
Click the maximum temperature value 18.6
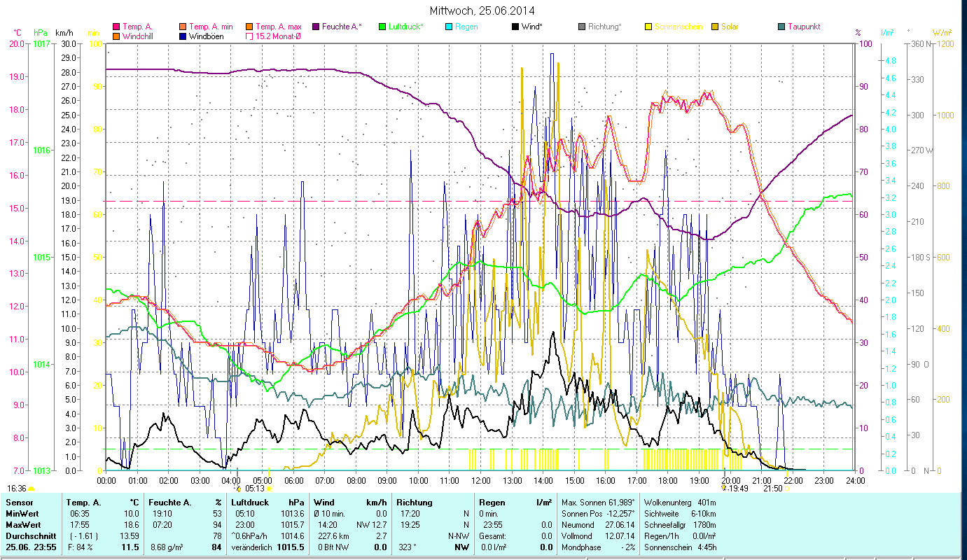coord(131,525)
